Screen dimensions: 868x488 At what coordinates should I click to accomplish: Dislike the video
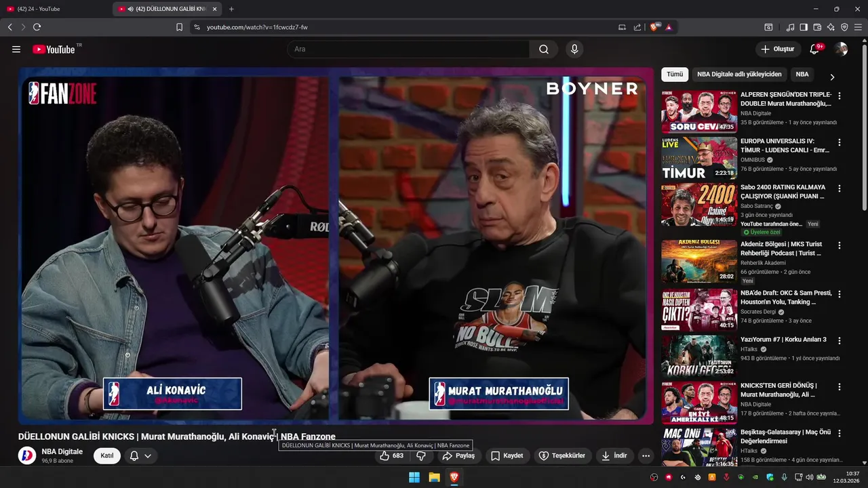point(421,455)
